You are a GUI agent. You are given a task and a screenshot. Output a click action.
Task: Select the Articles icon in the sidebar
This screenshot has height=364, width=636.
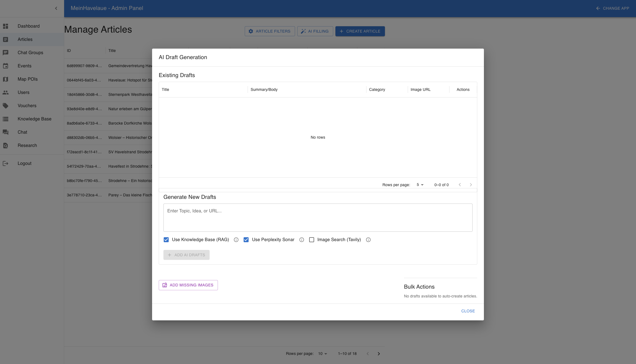click(x=6, y=39)
